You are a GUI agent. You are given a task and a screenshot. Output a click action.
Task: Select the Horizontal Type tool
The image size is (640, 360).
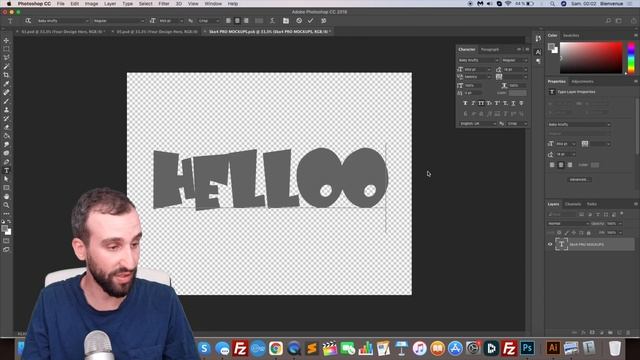6,171
